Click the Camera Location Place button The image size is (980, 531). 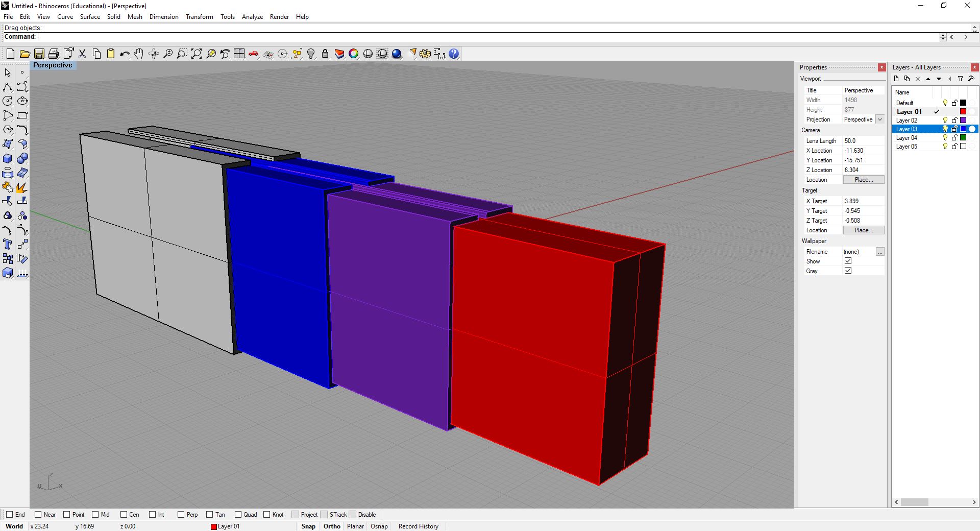coord(863,180)
